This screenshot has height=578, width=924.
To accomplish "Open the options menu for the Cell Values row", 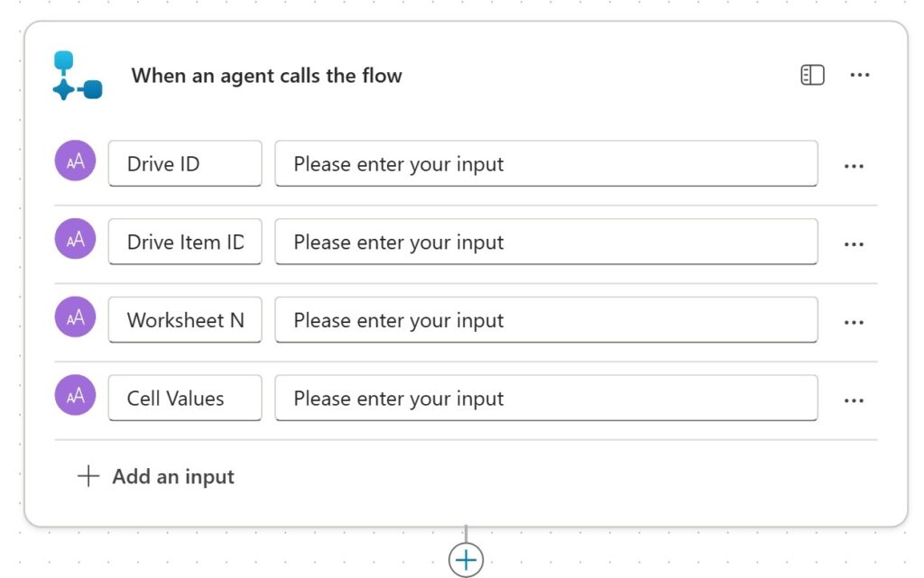I will [x=854, y=400].
